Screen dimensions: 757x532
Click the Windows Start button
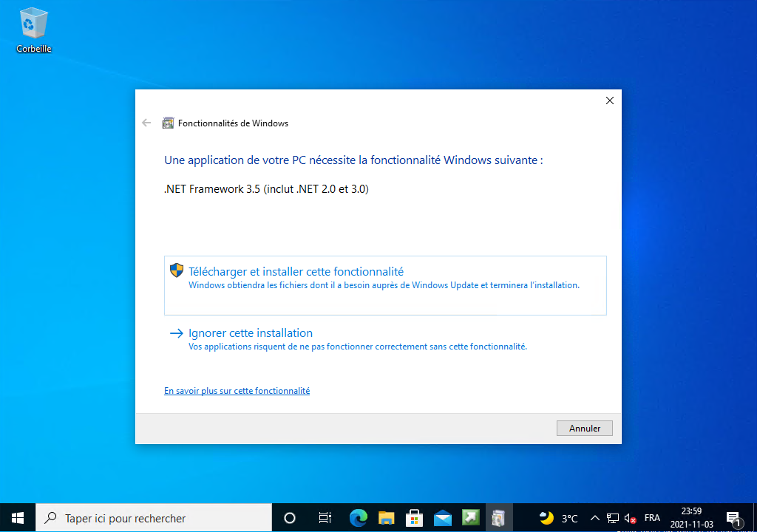click(x=18, y=518)
